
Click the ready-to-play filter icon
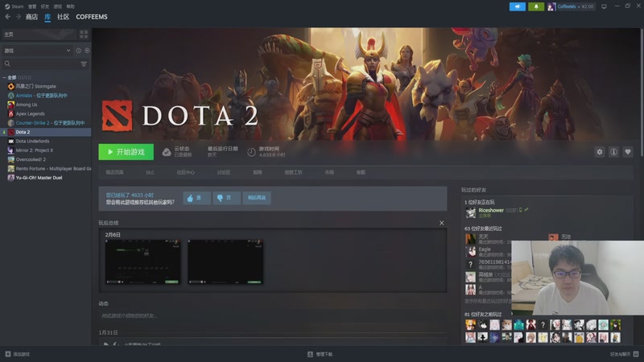click(x=87, y=51)
